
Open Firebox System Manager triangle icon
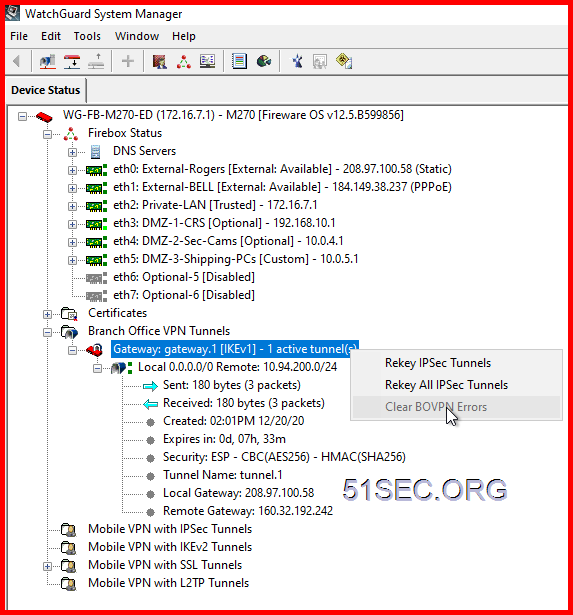click(184, 62)
